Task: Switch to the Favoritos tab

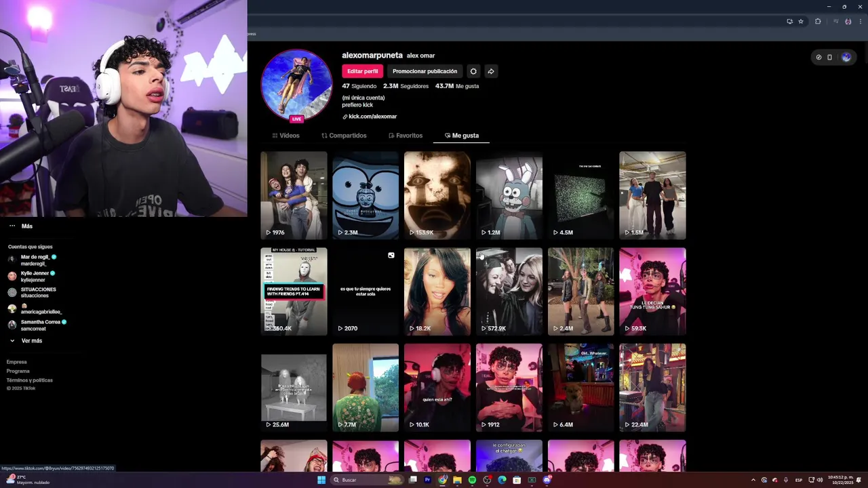Action: coord(406,136)
